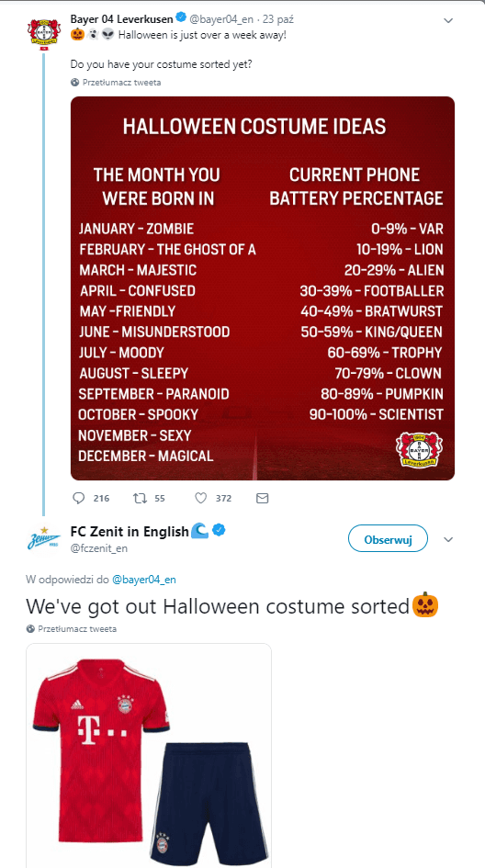Click FC Zenit verified badge
Screen dimensions: 485x868
coord(220,531)
